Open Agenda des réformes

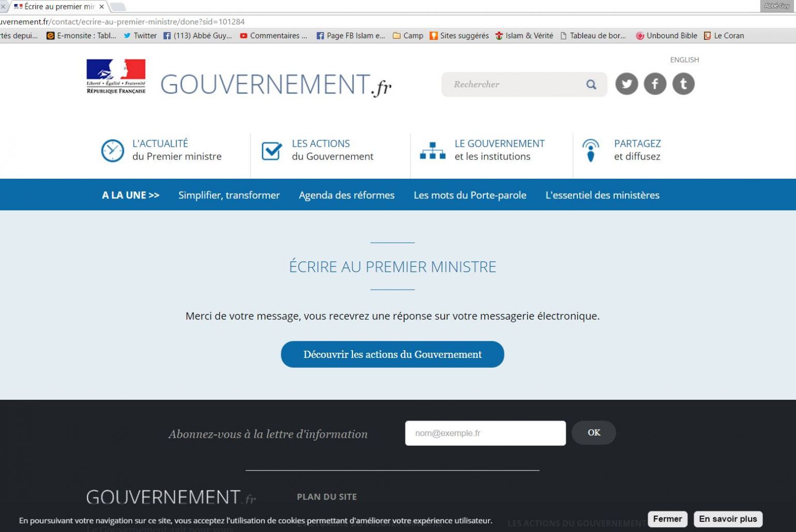coord(346,195)
